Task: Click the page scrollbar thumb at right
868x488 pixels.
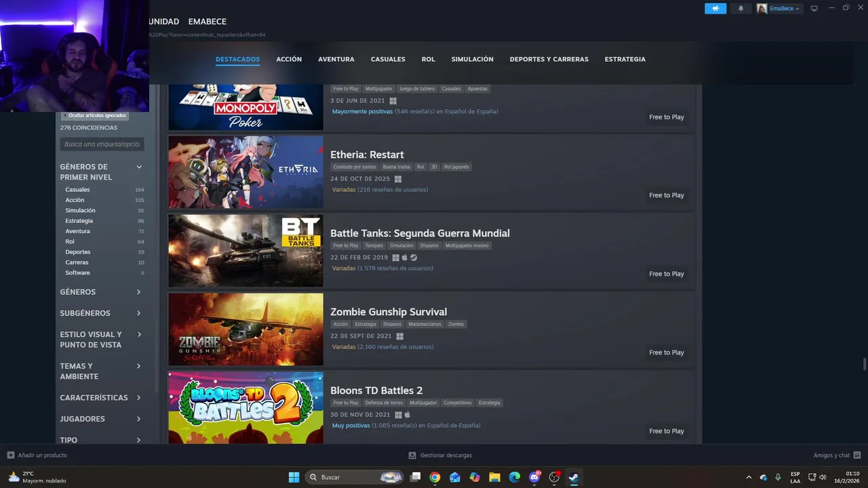Action: coord(864,364)
